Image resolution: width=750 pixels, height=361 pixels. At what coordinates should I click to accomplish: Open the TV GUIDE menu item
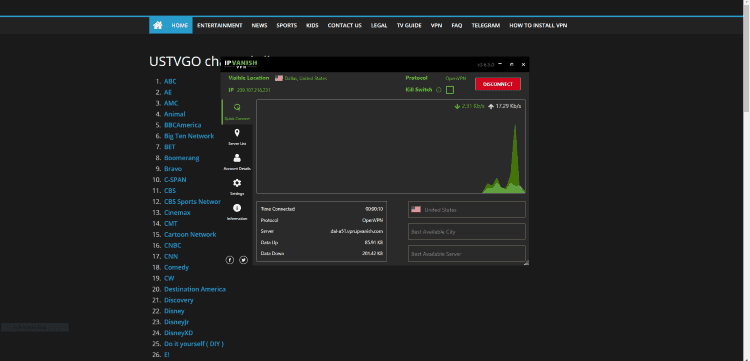pyautogui.click(x=409, y=25)
